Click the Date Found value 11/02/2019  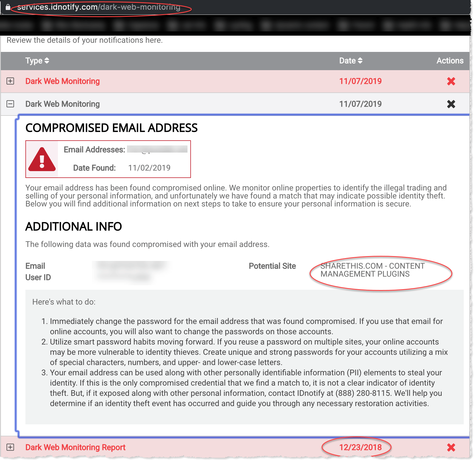click(x=149, y=168)
